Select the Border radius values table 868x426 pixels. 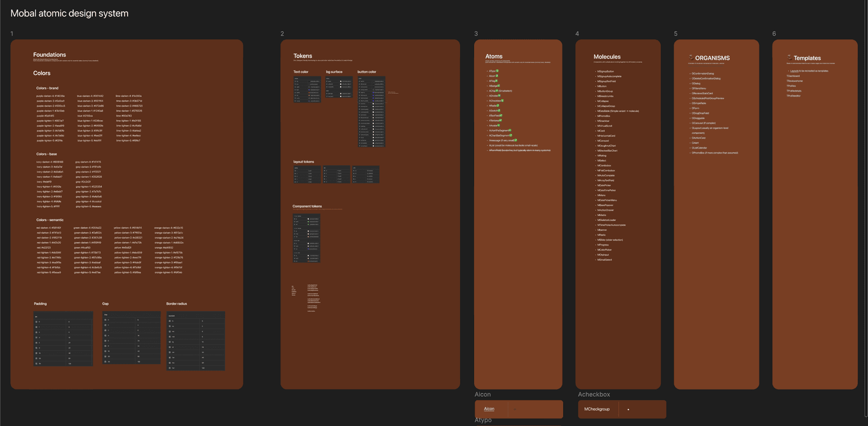(x=195, y=341)
